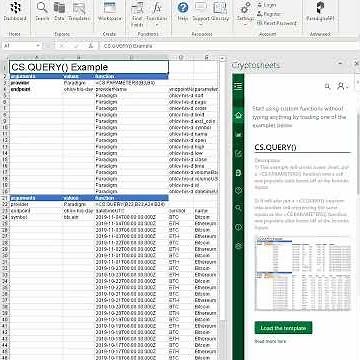Open the chart icon in Cryptosheets sidebar
Screen dimensions: 360x360
point(238,134)
